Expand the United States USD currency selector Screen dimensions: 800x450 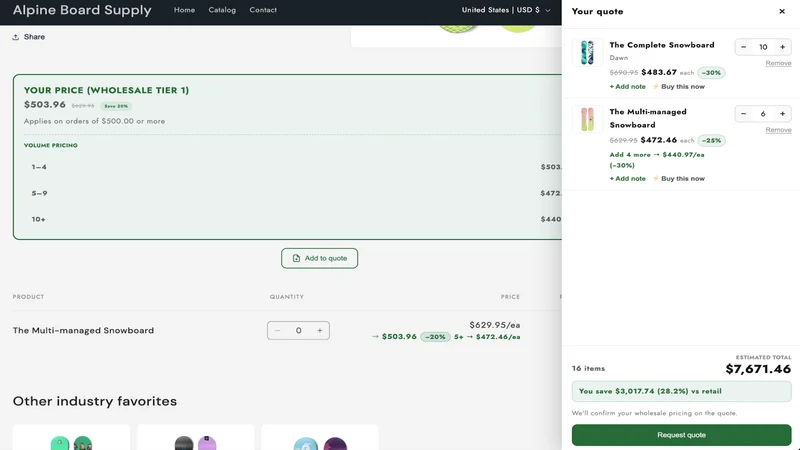point(506,10)
